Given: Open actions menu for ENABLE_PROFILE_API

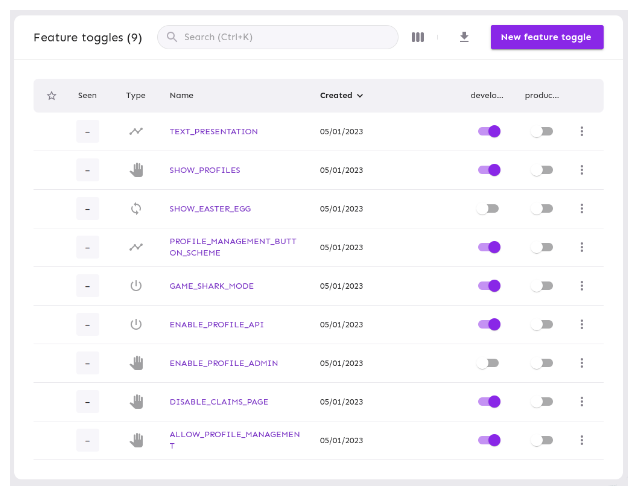Looking at the screenshot, I should click(582, 324).
